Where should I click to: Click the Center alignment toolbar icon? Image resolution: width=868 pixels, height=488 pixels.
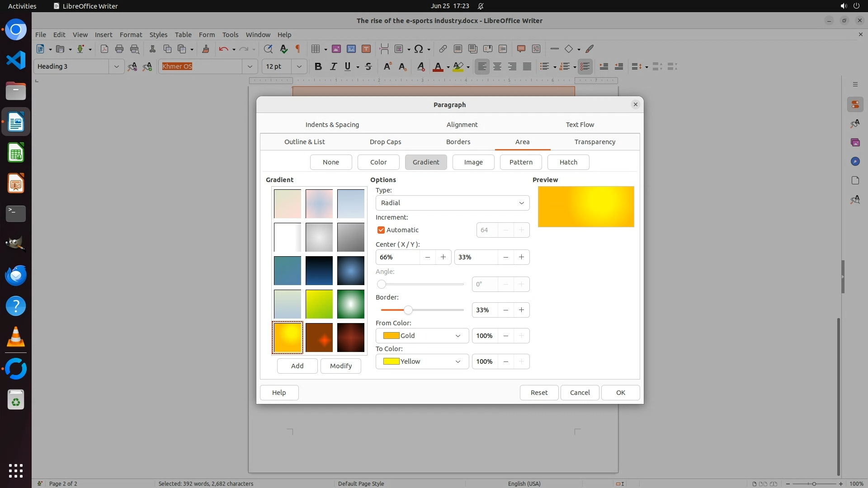(x=497, y=66)
